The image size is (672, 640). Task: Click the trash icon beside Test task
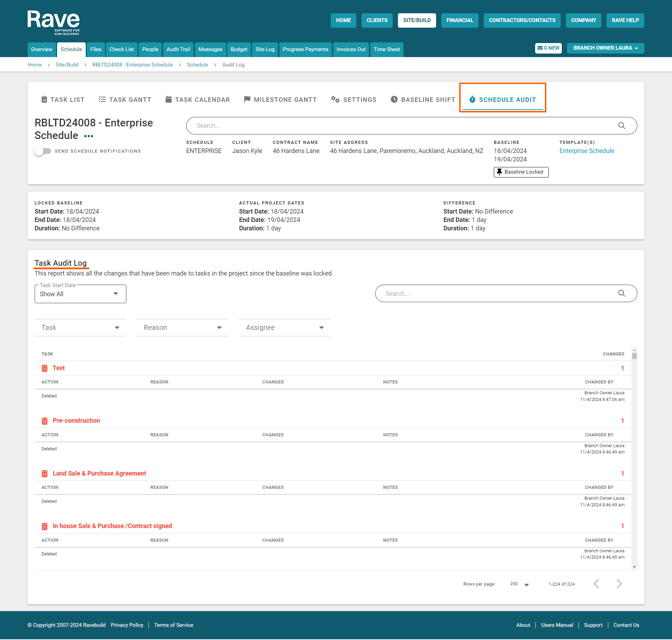point(44,368)
